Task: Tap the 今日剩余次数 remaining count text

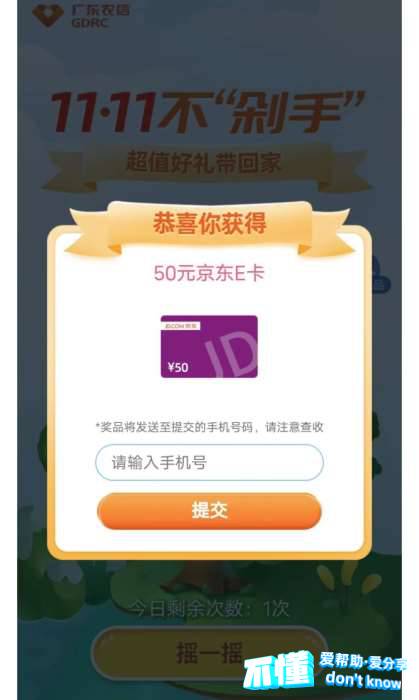Action: coord(209,608)
